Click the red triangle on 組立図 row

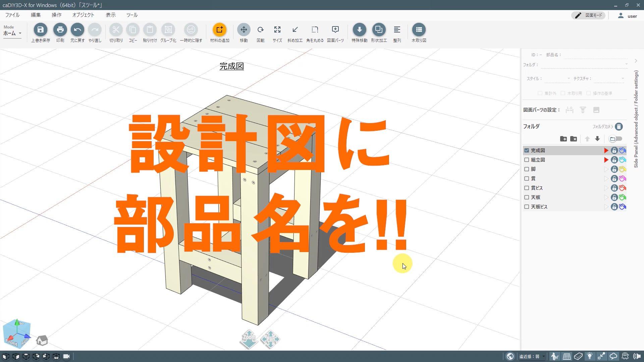[x=606, y=160]
